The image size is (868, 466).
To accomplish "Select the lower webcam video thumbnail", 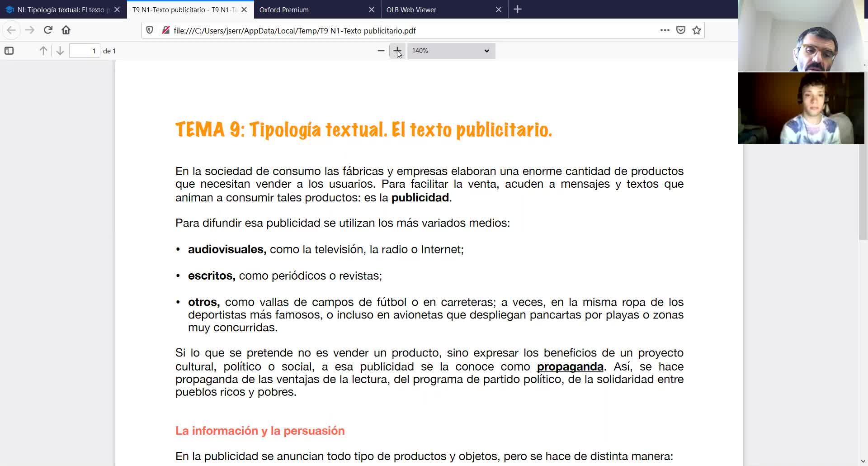I will [x=801, y=108].
